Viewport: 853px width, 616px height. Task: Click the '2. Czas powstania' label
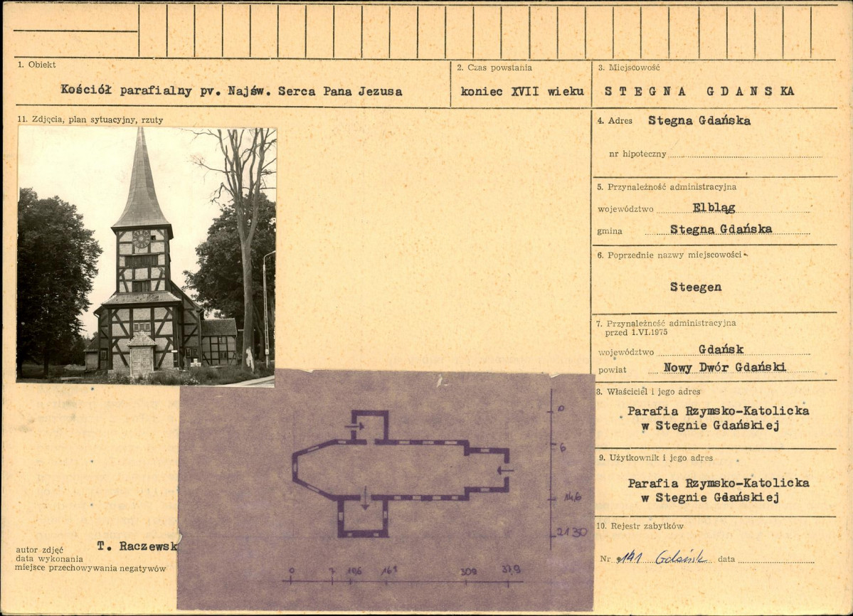[494, 68]
